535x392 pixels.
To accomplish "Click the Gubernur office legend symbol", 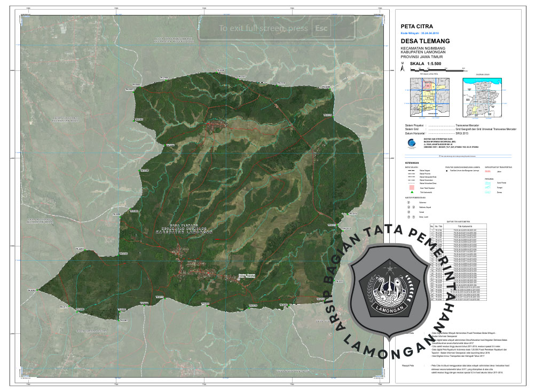I will tap(408, 203).
